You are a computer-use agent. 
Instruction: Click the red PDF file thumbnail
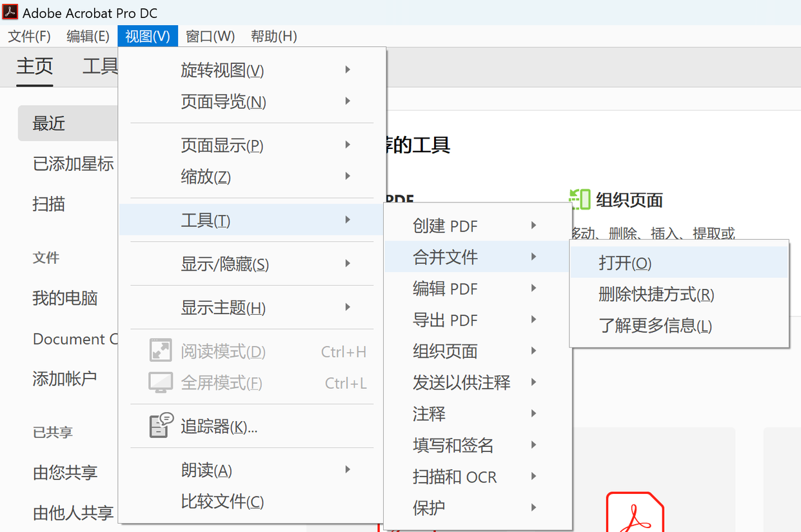[635, 512]
